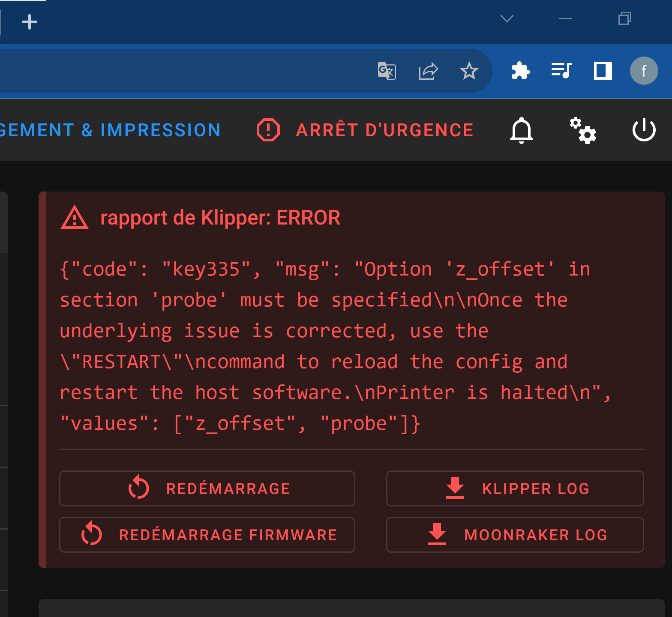Open the power menu icon
Image resolution: width=672 pixels, height=617 pixels.
pyautogui.click(x=644, y=130)
